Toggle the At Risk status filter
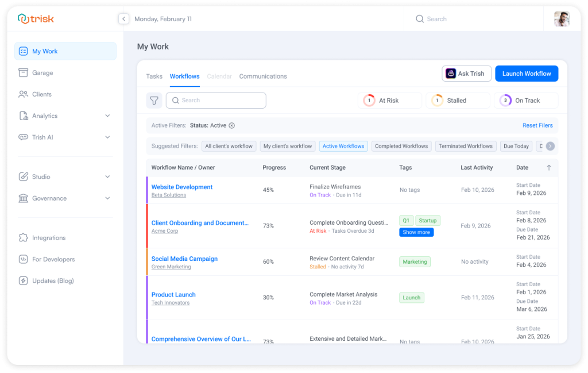This screenshot has width=588, height=373. click(390, 100)
